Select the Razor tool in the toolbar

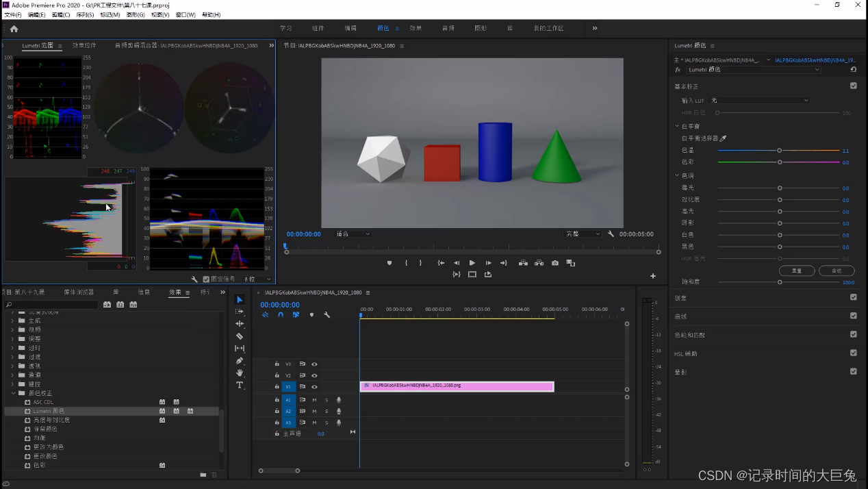coord(240,336)
